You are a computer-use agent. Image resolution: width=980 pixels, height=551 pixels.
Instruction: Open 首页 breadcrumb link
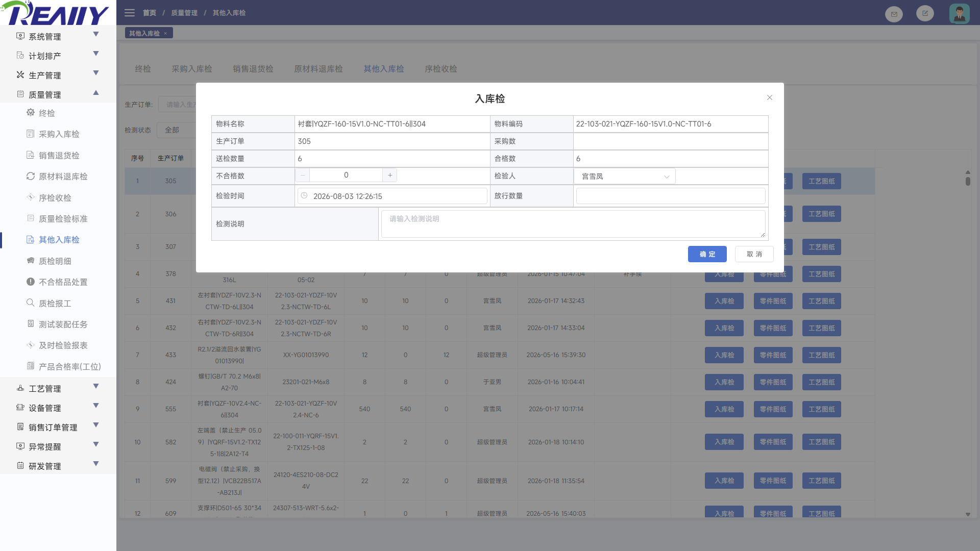[150, 13]
